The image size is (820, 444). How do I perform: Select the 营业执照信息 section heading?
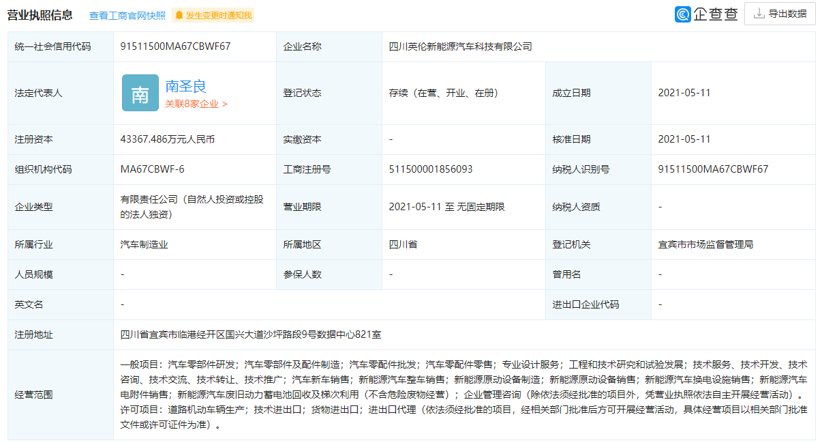[38, 15]
